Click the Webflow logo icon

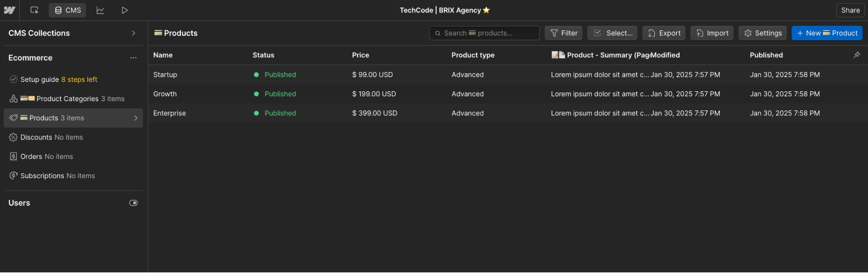click(9, 10)
